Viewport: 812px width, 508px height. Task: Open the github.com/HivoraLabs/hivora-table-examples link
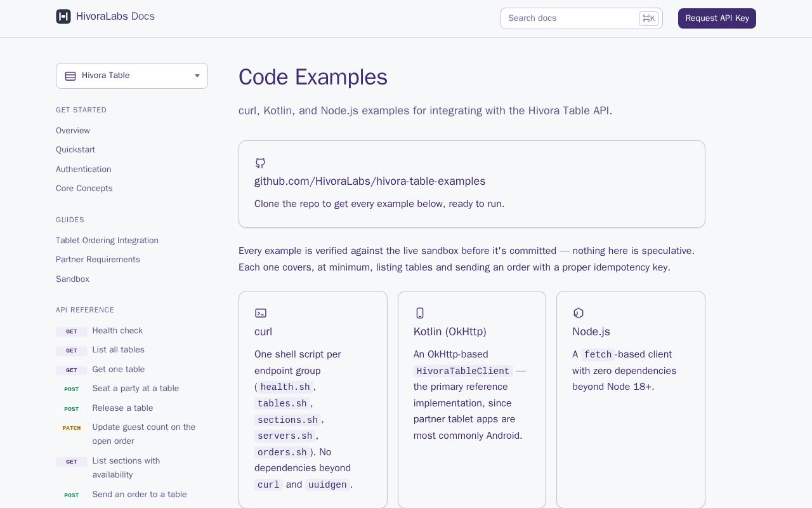(x=370, y=182)
